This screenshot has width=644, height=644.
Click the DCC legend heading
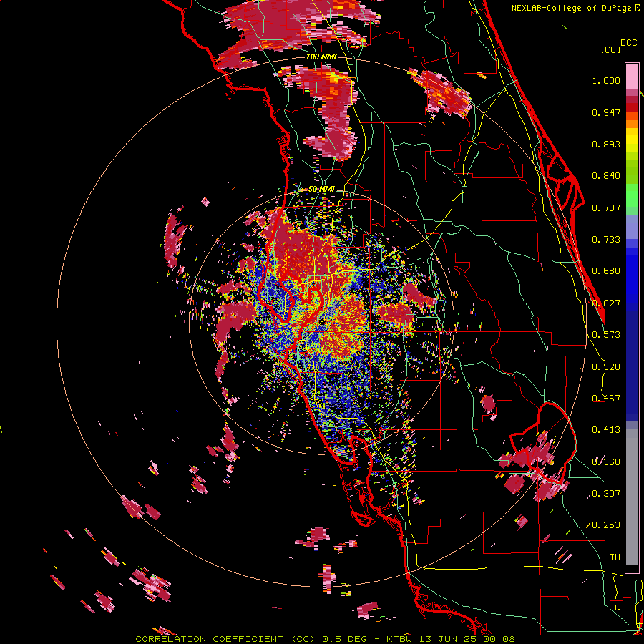[629, 43]
